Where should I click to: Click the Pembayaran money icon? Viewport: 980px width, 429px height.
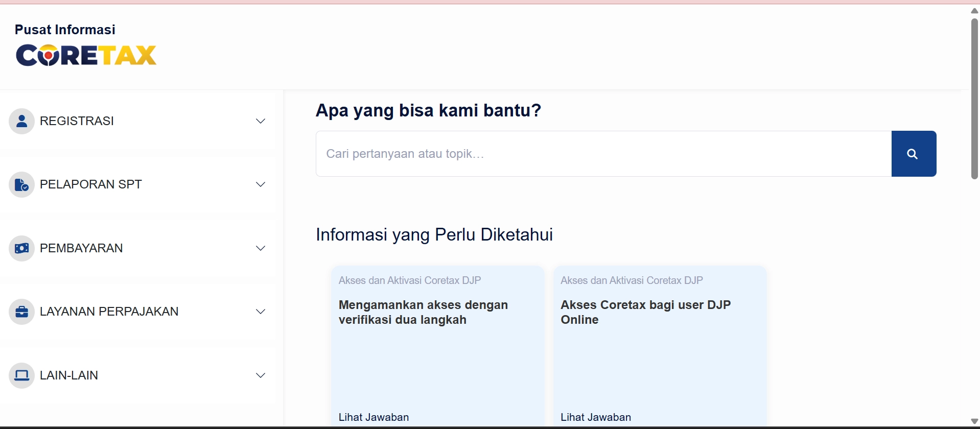pos(21,248)
